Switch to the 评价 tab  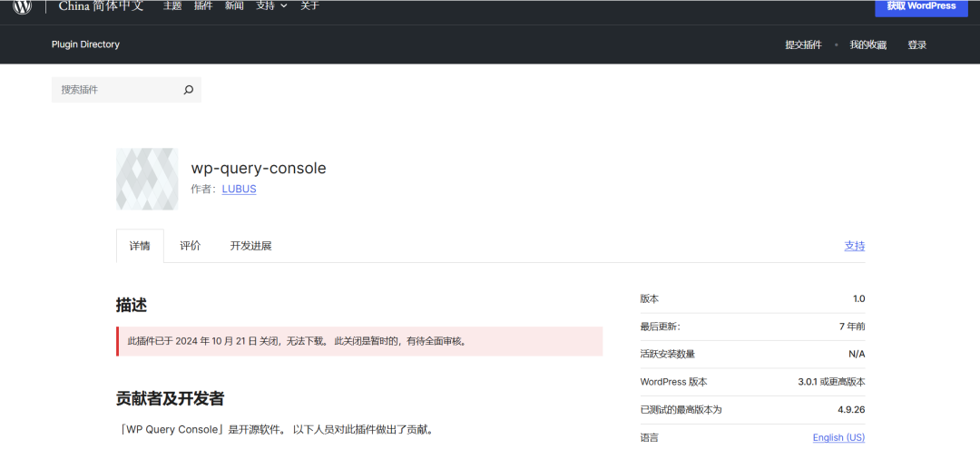click(190, 246)
